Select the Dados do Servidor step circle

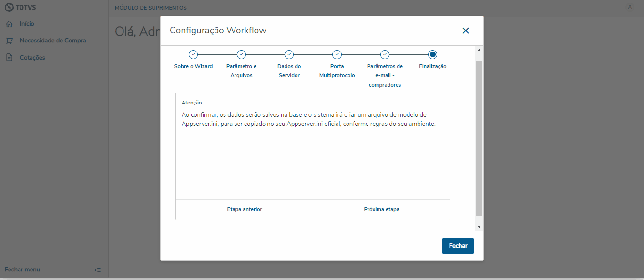pyautogui.click(x=289, y=54)
